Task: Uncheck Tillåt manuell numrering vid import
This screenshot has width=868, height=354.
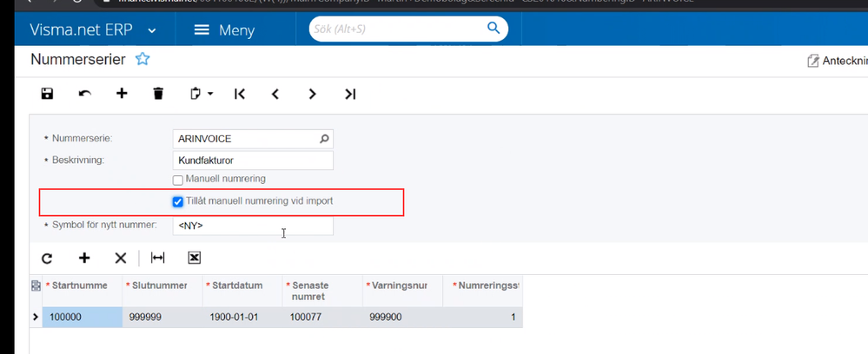Action: pos(178,202)
